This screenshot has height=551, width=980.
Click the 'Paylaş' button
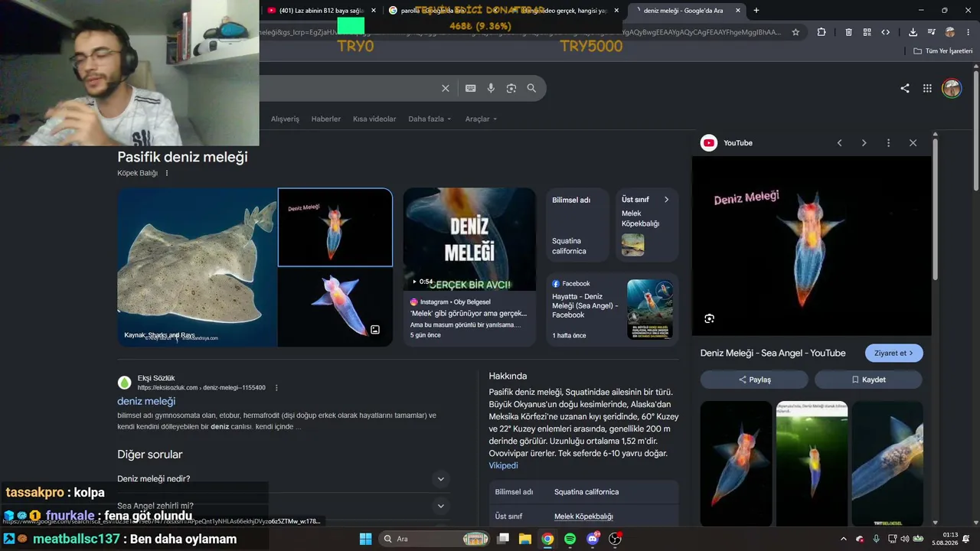tap(754, 380)
